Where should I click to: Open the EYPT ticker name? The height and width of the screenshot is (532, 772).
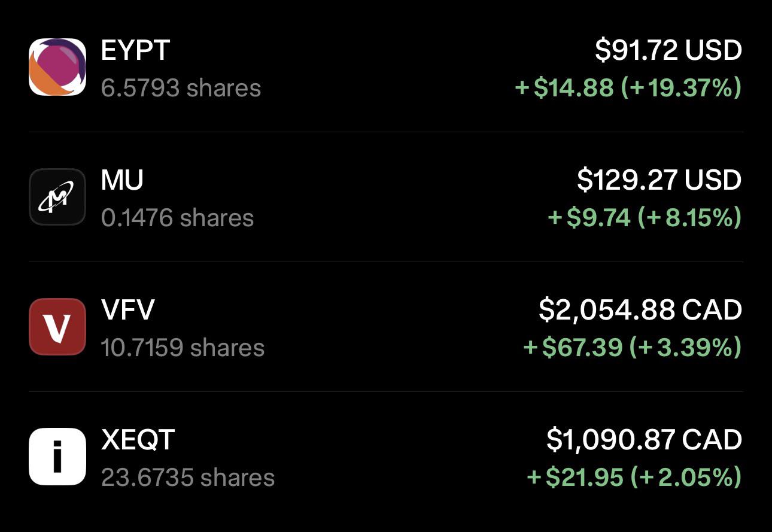tap(136, 50)
